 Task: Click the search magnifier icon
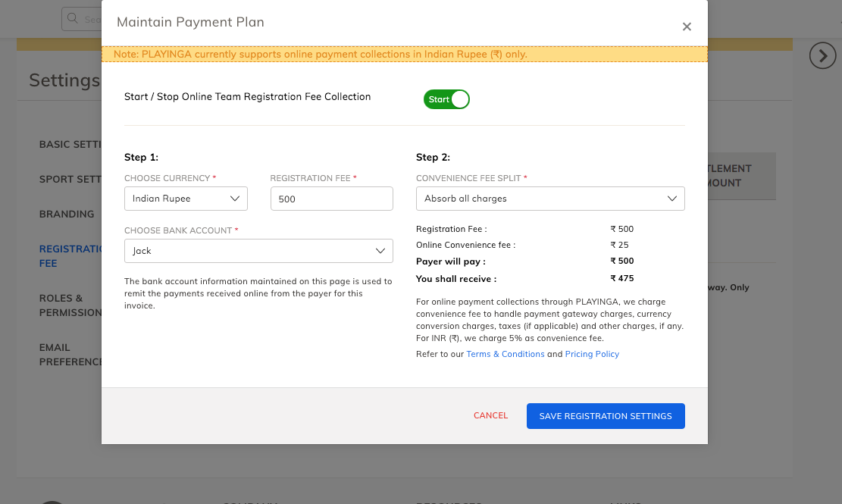click(x=73, y=19)
